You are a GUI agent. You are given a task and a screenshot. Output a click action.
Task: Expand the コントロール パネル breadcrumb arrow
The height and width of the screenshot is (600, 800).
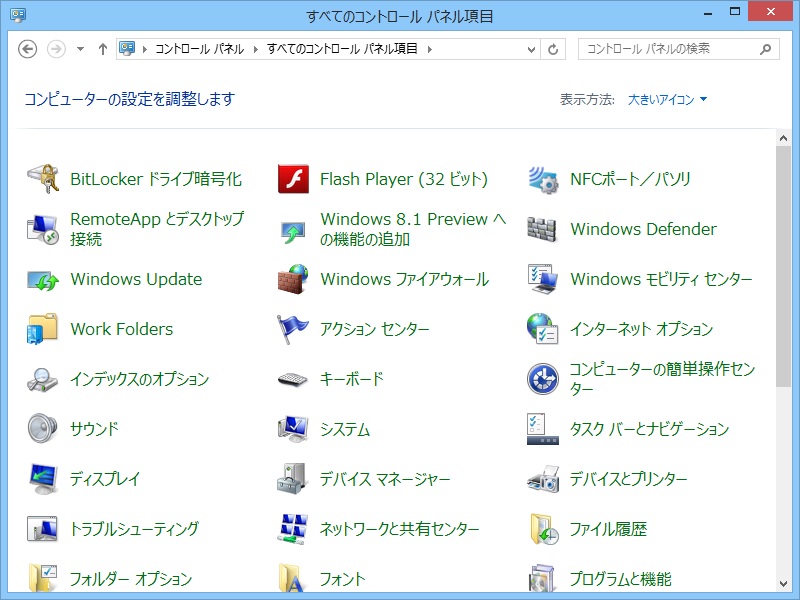pyautogui.click(x=255, y=49)
